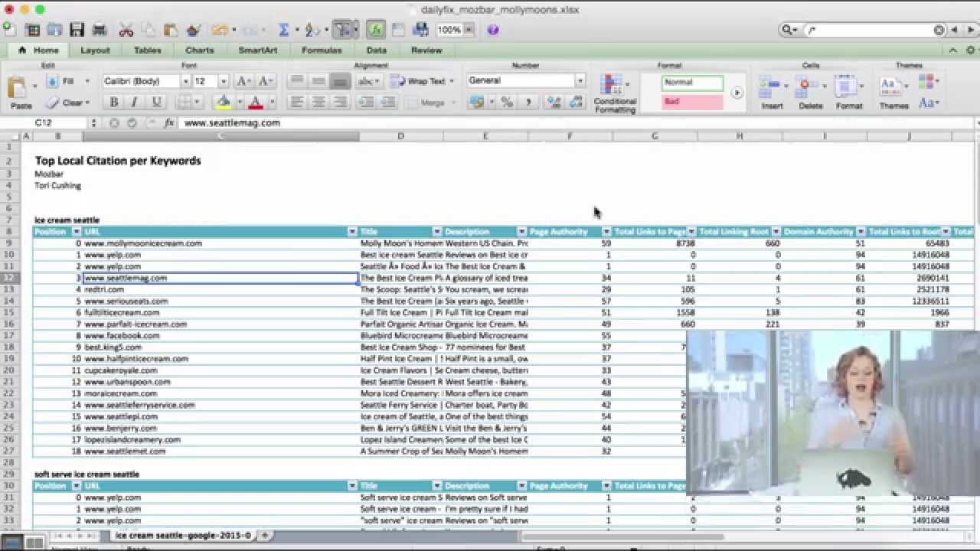
Task: Switch to the Formulas tab
Action: click(x=322, y=51)
